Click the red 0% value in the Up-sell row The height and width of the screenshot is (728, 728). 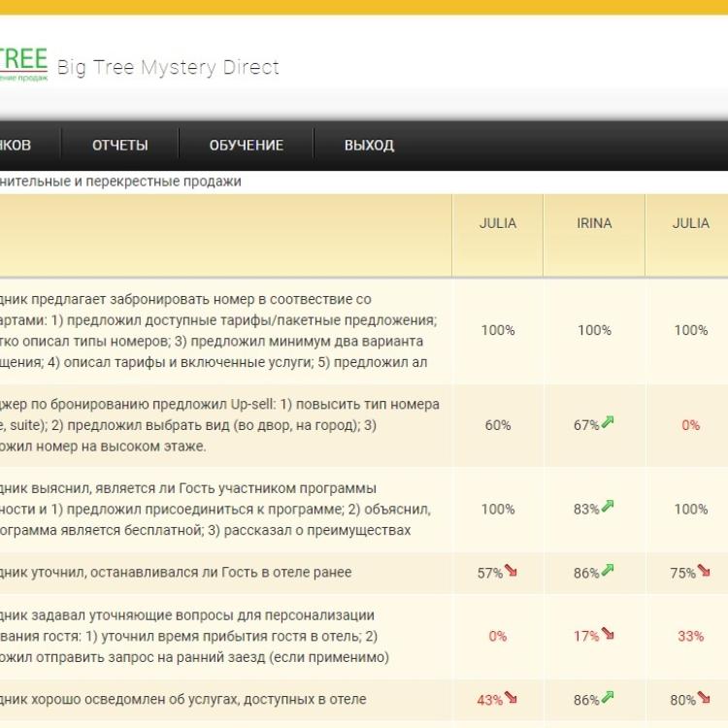pyautogui.click(x=690, y=425)
